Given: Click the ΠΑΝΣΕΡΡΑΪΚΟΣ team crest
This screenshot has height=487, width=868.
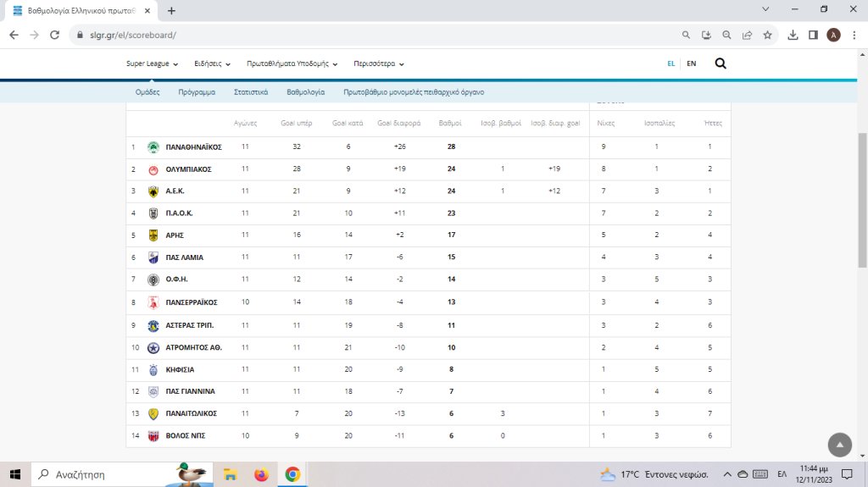Looking at the screenshot, I should (153, 302).
